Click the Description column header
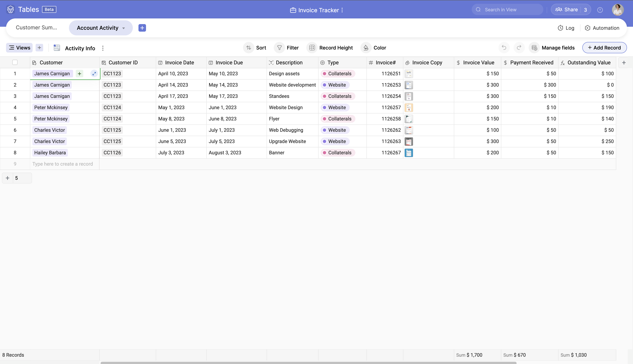 pyautogui.click(x=293, y=62)
